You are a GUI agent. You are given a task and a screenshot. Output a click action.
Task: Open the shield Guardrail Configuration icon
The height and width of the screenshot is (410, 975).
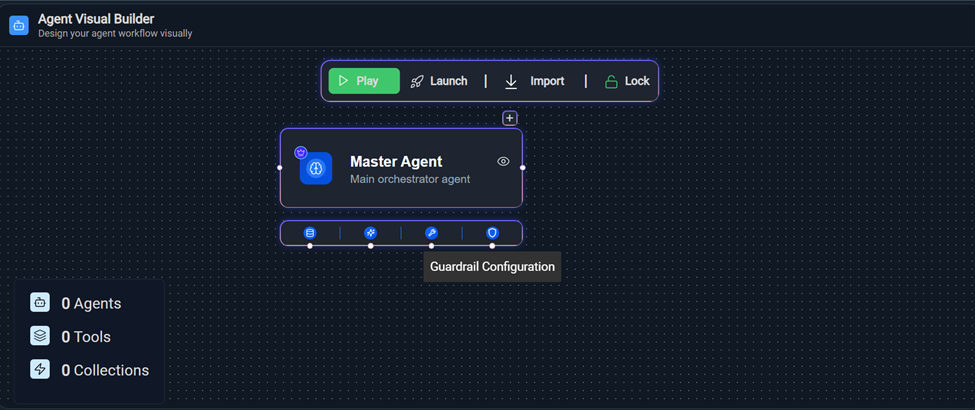(492, 233)
